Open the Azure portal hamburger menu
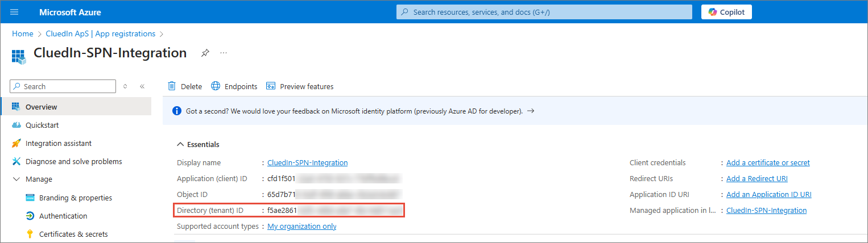The width and height of the screenshot is (868, 243). point(14,12)
